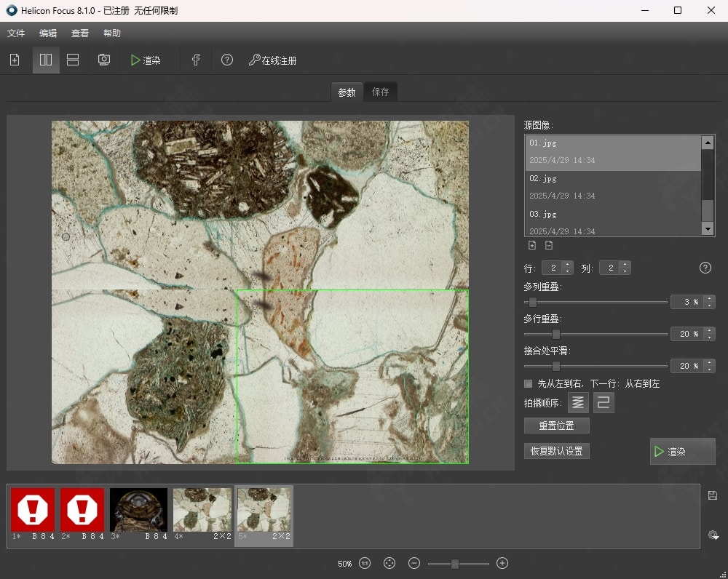This screenshot has width=728, height=579.
Task: Switch to the 保存 tab
Action: [380, 92]
